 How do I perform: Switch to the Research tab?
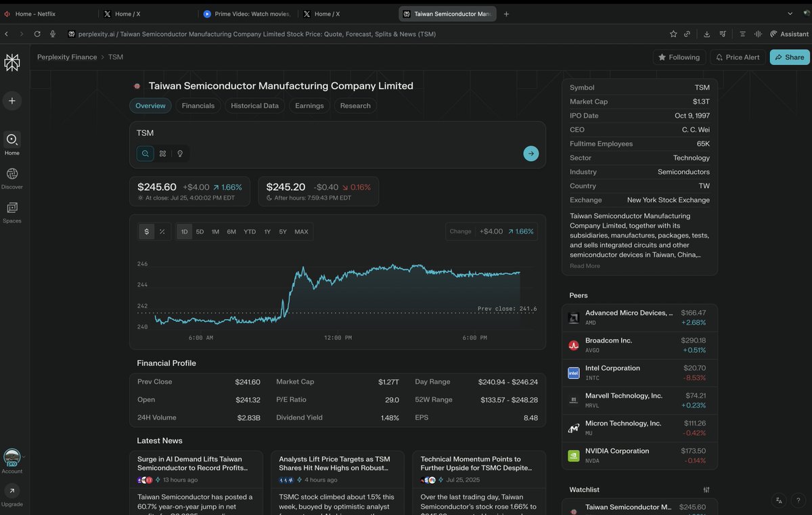[x=355, y=106]
